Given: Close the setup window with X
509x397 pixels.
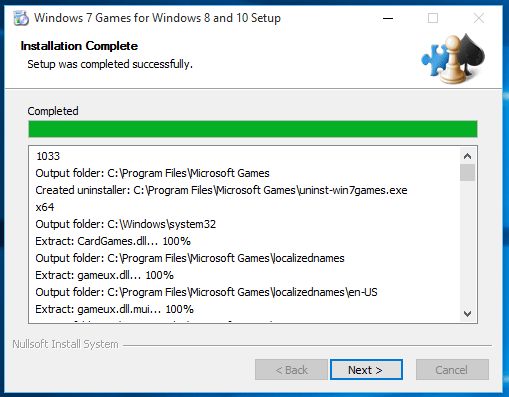Looking at the screenshot, I should tap(479, 18).
